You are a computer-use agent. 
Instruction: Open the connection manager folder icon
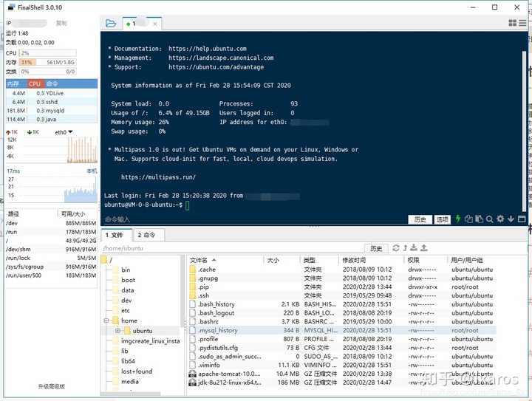click(x=111, y=24)
